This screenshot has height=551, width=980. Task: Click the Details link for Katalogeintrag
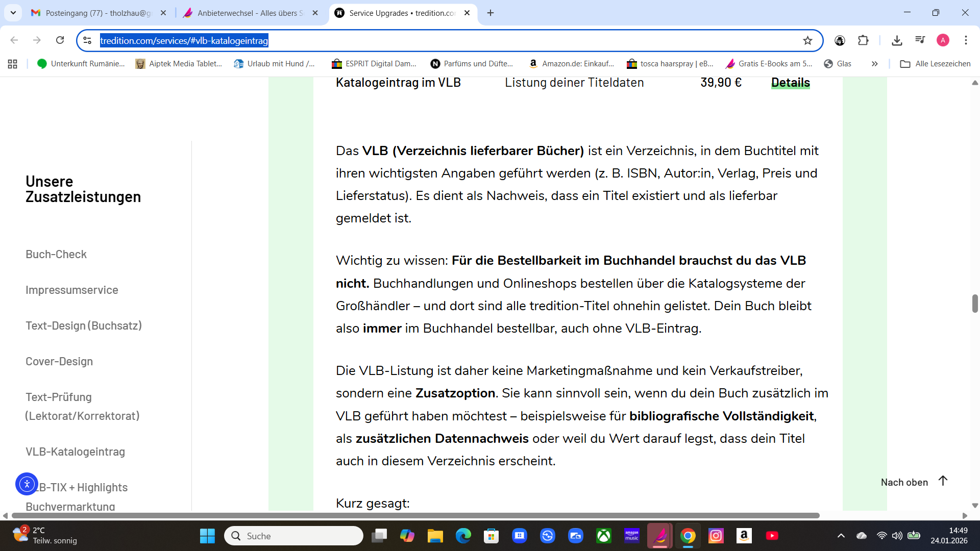click(x=790, y=83)
